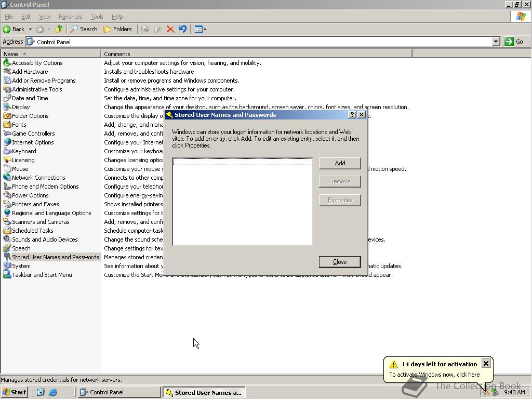Viewport: 532px width, 399px height.
Task: Open the View menu
Action: pos(45,17)
